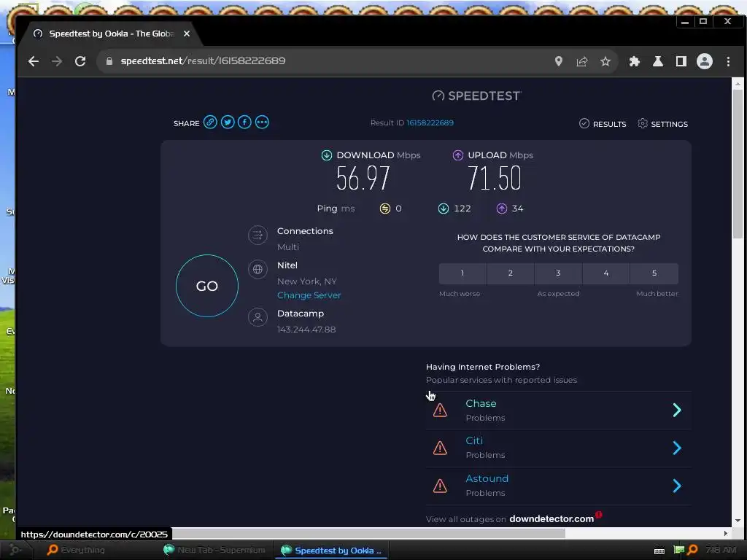Expand the Chase problems chevron
747x560 pixels.
(677, 410)
